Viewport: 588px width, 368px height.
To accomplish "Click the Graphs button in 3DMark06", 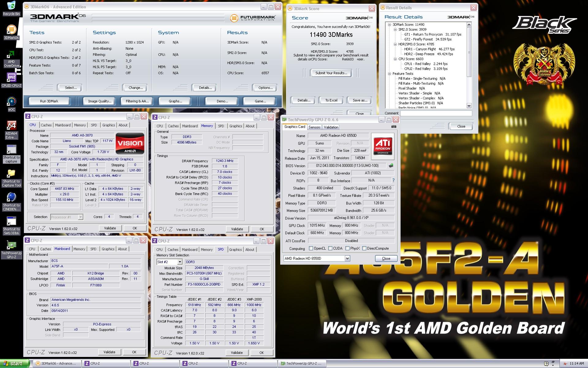I will 175,101.
